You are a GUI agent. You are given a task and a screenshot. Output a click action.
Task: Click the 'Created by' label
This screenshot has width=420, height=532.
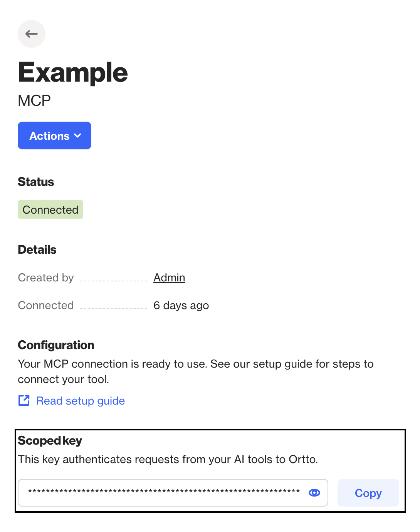tap(46, 278)
